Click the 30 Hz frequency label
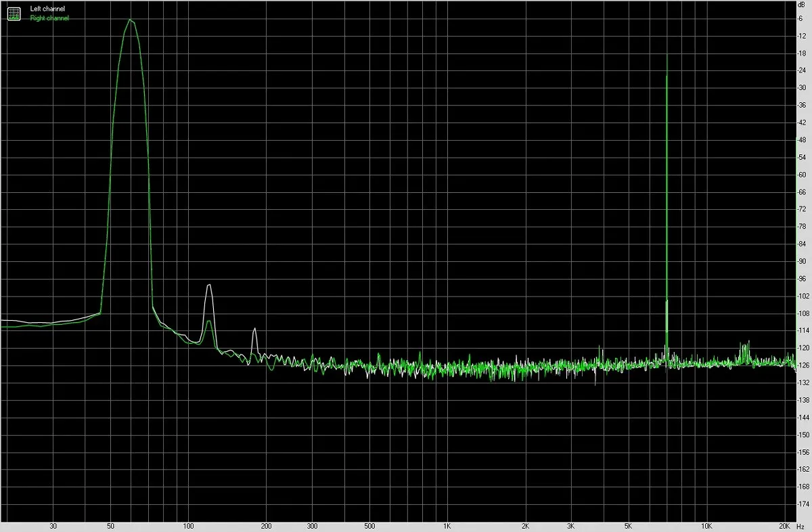Image resolution: width=812 pixels, height=532 pixels. click(53, 526)
